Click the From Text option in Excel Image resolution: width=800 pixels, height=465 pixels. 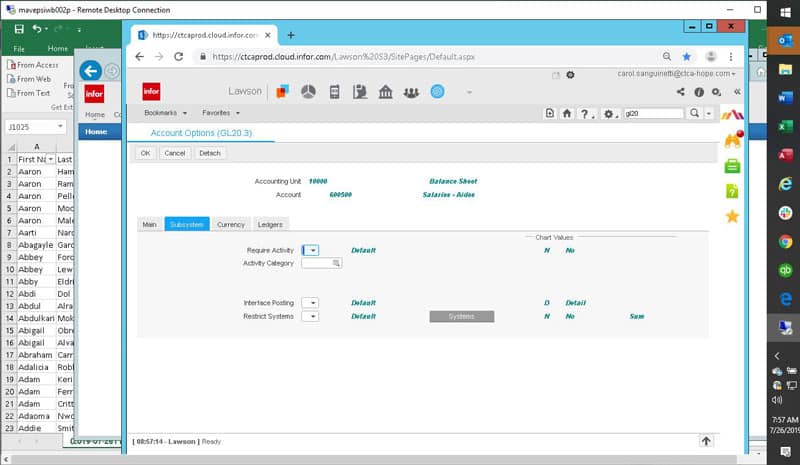pyautogui.click(x=29, y=93)
